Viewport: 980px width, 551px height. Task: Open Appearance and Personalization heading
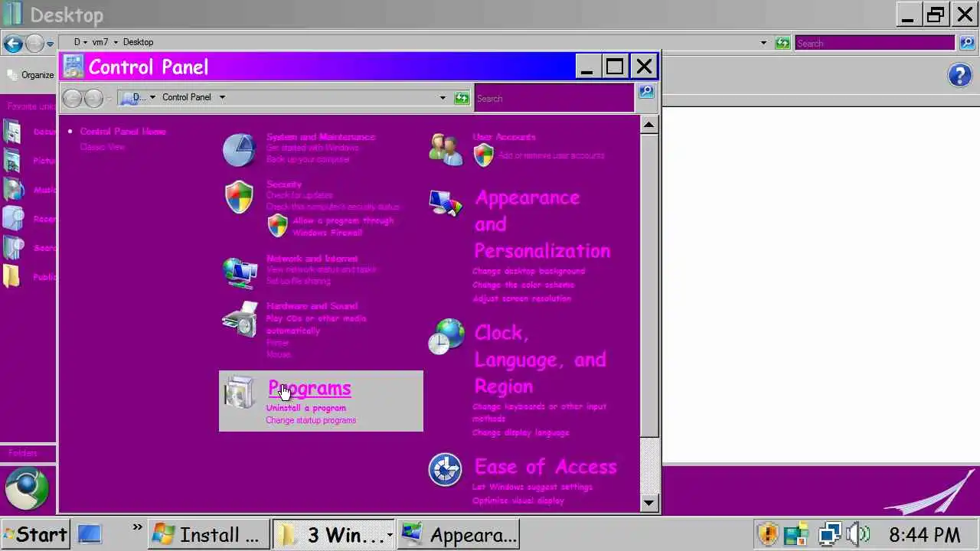pyautogui.click(x=542, y=224)
